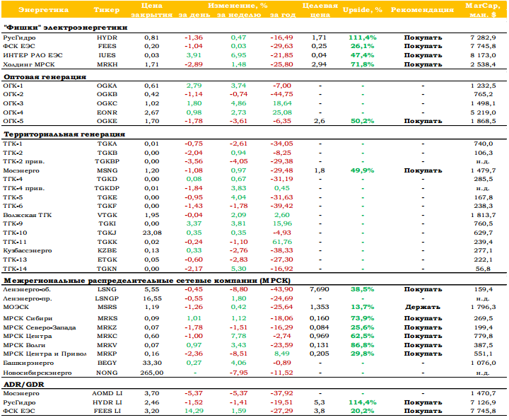Click the ticker 'EONR'
Image resolution: width=509 pixels, height=420 pixels.
pyautogui.click(x=107, y=112)
